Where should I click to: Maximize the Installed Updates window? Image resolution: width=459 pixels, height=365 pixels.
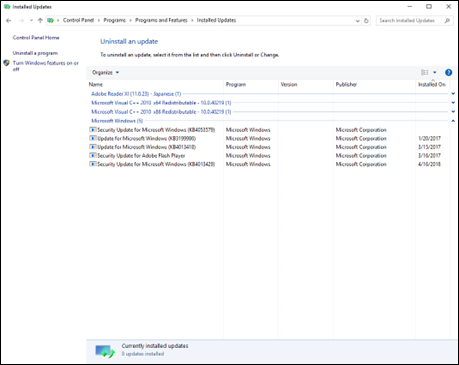pos(429,7)
